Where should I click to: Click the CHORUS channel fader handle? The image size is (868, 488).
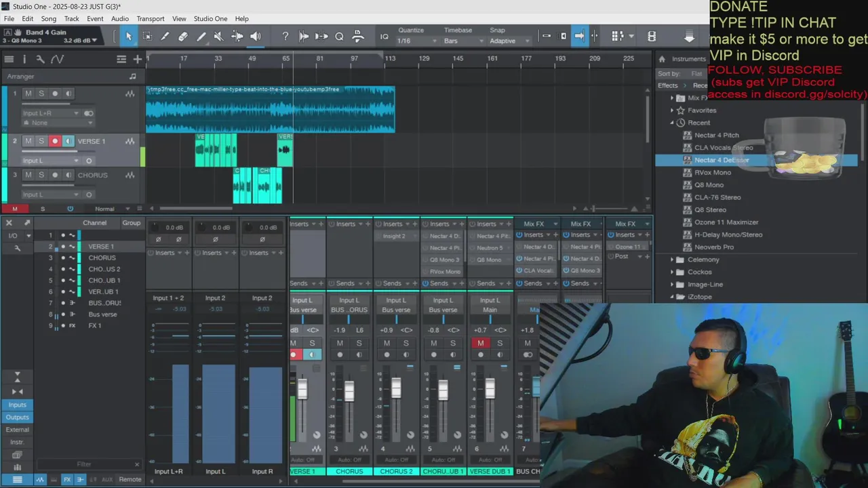(x=349, y=391)
